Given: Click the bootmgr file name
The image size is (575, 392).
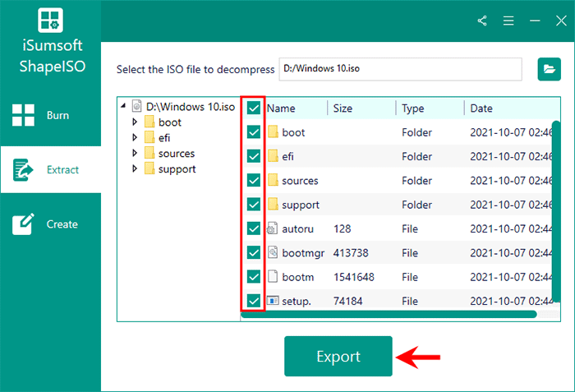Looking at the screenshot, I should [303, 253].
